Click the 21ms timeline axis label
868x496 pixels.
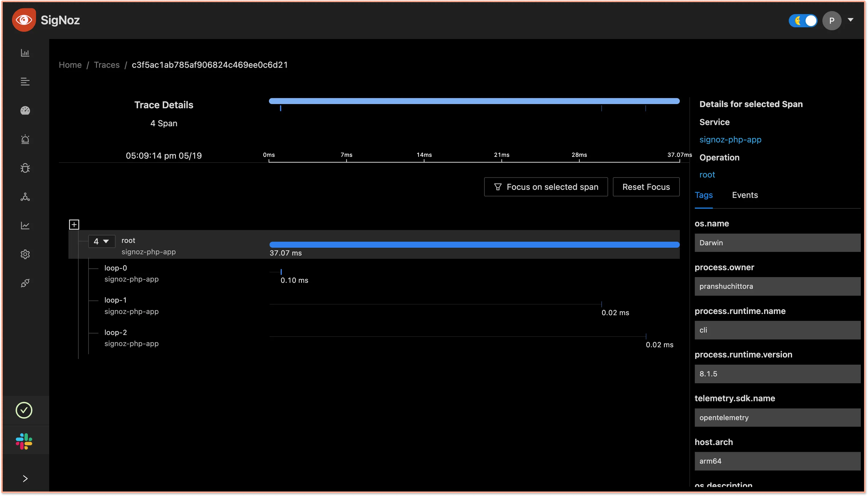(502, 155)
